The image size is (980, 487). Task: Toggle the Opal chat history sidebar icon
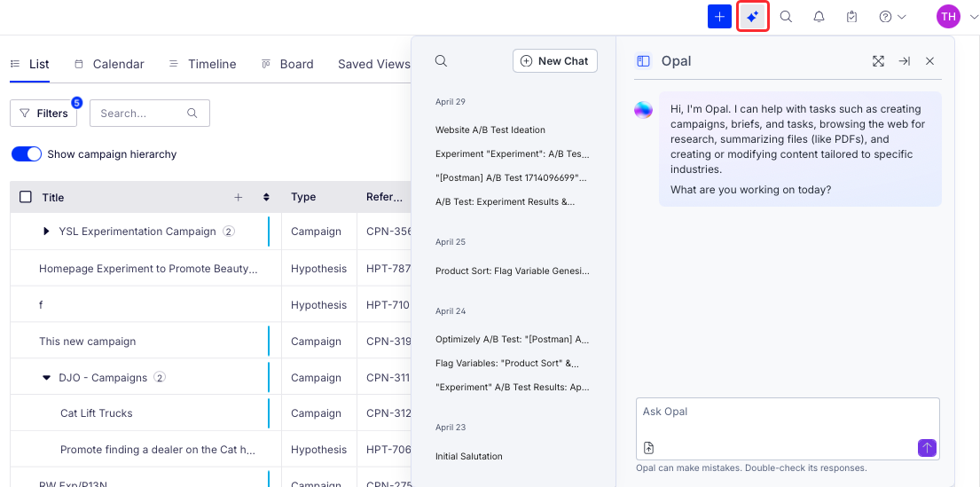coord(643,60)
